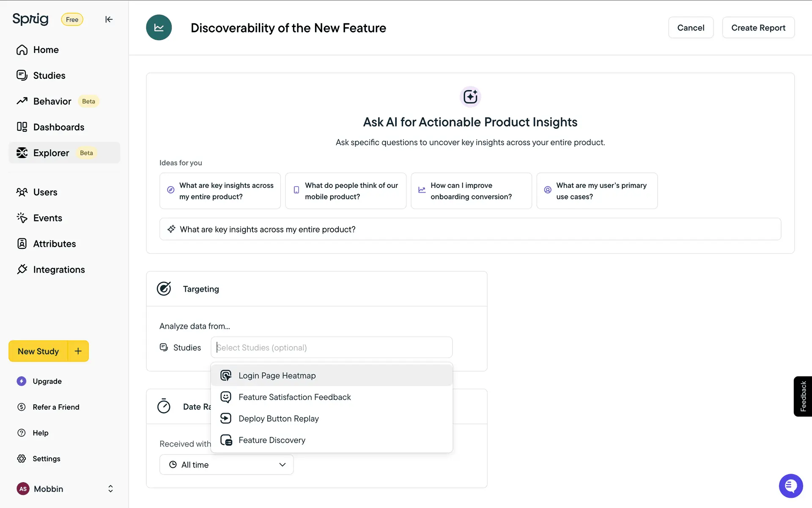Click the Create Report button
Image resolution: width=812 pixels, height=508 pixels.
pyautogui.click(x=758, y=28)
